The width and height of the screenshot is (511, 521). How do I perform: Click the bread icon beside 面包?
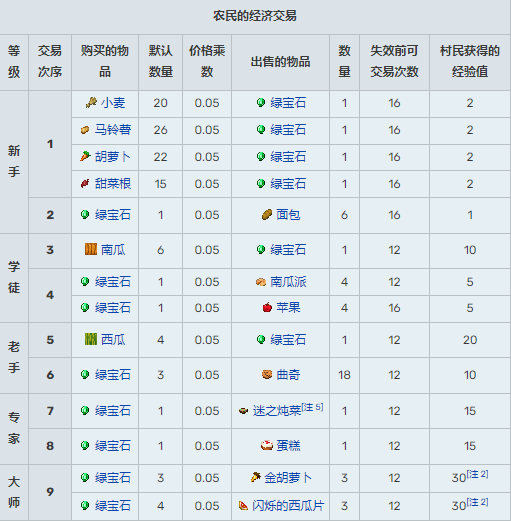267,215
